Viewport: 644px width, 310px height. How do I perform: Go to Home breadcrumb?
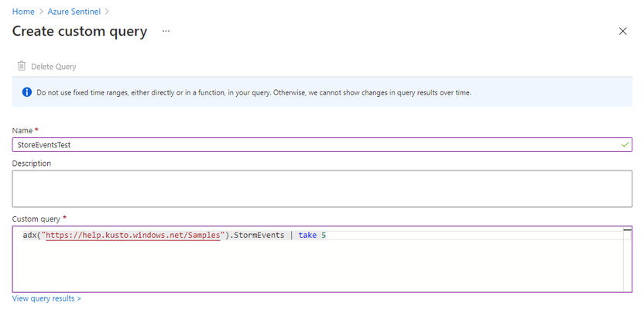[x=23, y=12]
